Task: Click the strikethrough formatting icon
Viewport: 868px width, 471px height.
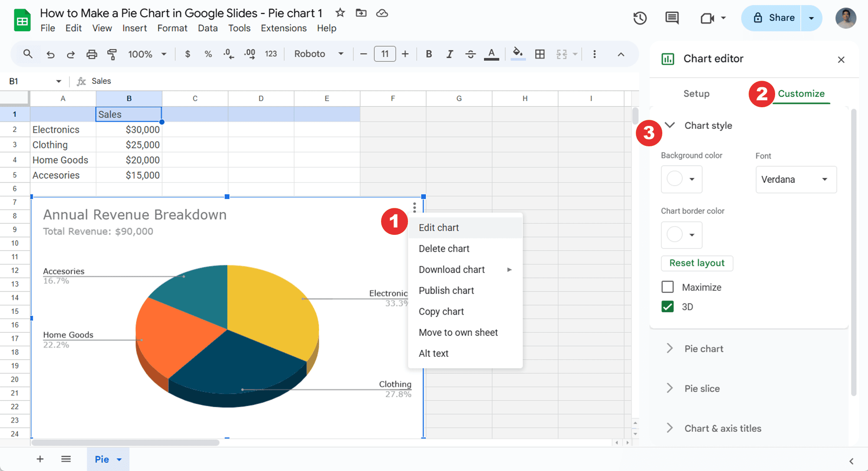Action: point(470,55)
